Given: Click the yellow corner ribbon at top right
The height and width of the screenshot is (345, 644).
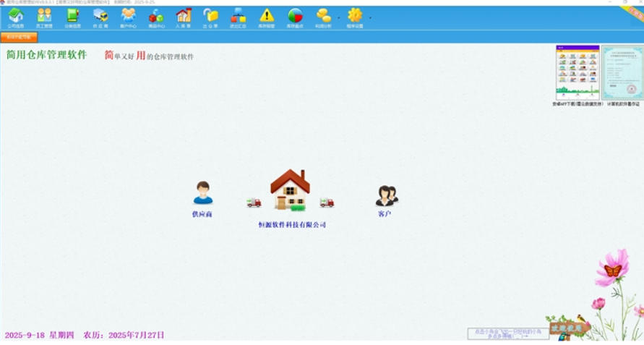Looking at the screenshot, I should click(x=635, y=14).
